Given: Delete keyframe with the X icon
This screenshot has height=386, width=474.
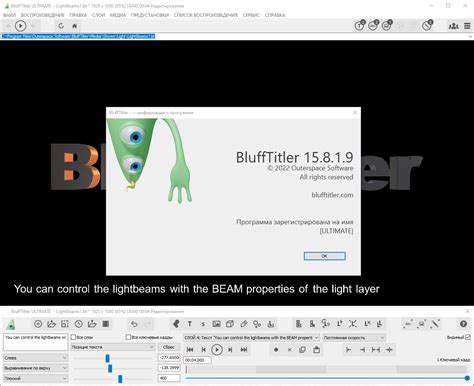Looking at the screenshot, I should [x=289, y=350].
